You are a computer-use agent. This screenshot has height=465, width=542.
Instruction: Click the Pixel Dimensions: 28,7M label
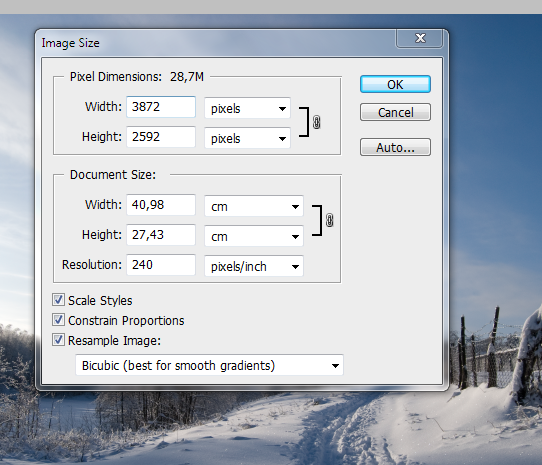tap(137, 76)
